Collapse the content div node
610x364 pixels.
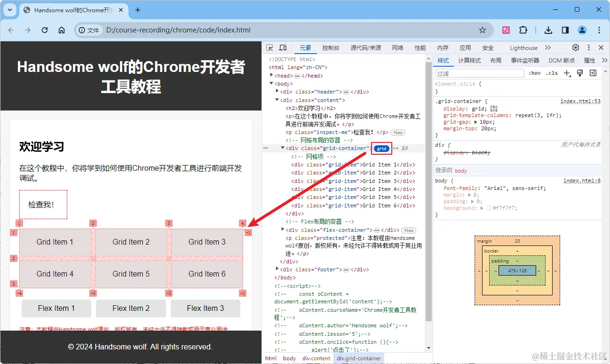[277, 100]
